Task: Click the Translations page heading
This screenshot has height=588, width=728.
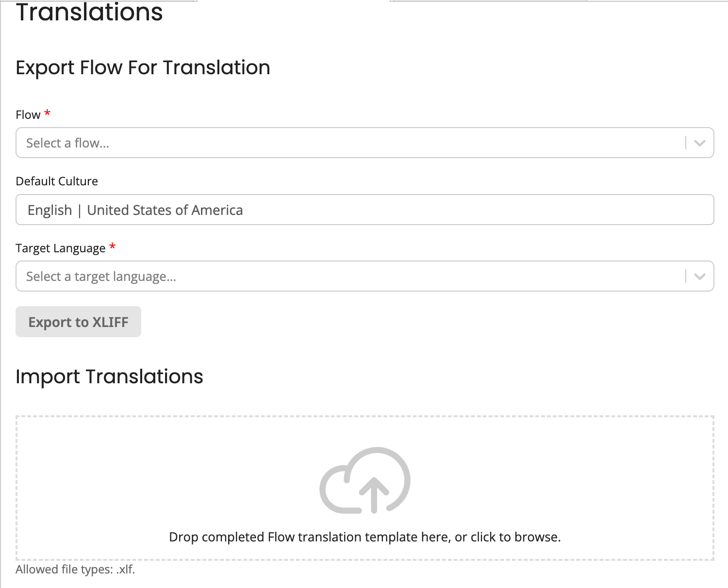Action: pos(89,13)
